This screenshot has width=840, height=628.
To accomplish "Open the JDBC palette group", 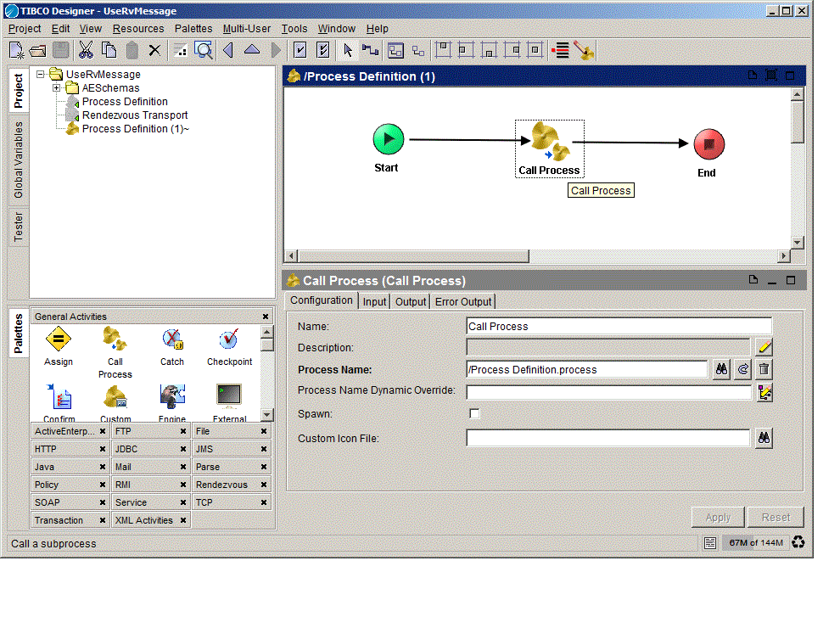I will tap(126, 449).
